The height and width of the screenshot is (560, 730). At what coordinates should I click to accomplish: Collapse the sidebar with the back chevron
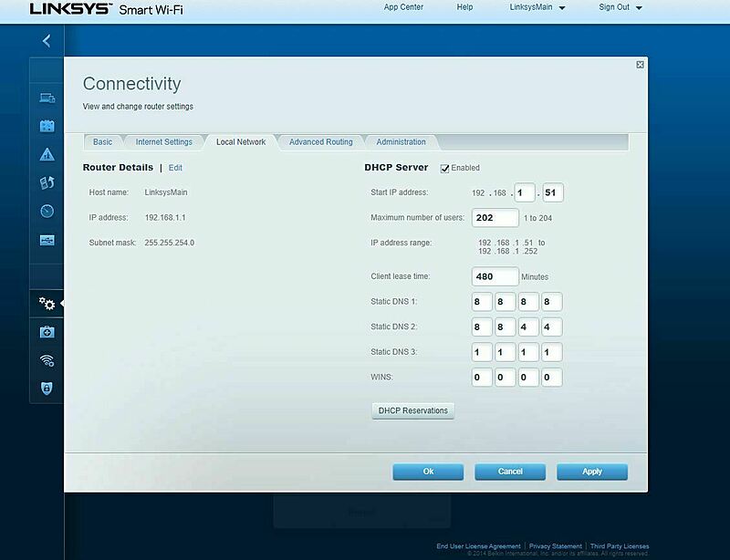pyautogui.click(x=45, y=38)
